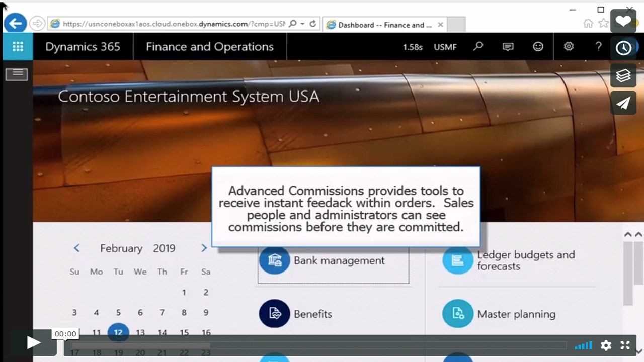The width and height of the screenshot is (644, 362).
Task: Click the Advanced Commissions caption box
Action: click(x=346, y=207)
